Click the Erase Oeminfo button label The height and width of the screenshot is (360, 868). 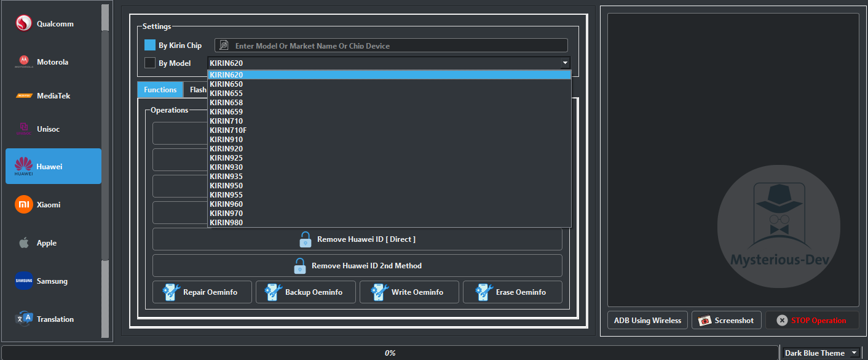(x=521, y=292)
